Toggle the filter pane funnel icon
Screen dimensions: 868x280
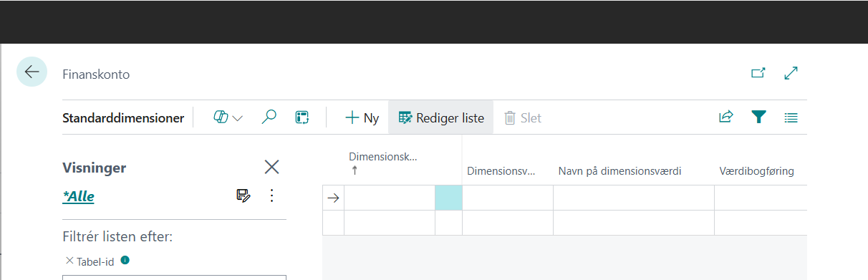coord(758,117)
